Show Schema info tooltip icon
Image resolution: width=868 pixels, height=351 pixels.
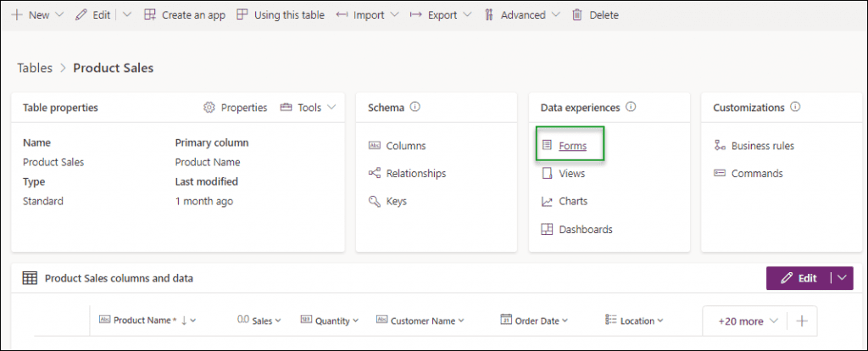click(415, 107)
